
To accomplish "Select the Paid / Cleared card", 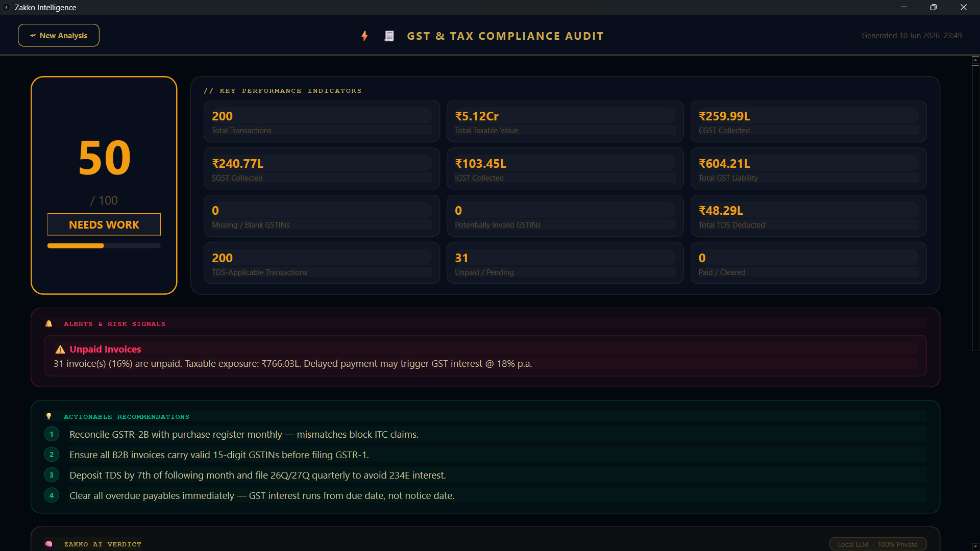I will pos(808,263).
